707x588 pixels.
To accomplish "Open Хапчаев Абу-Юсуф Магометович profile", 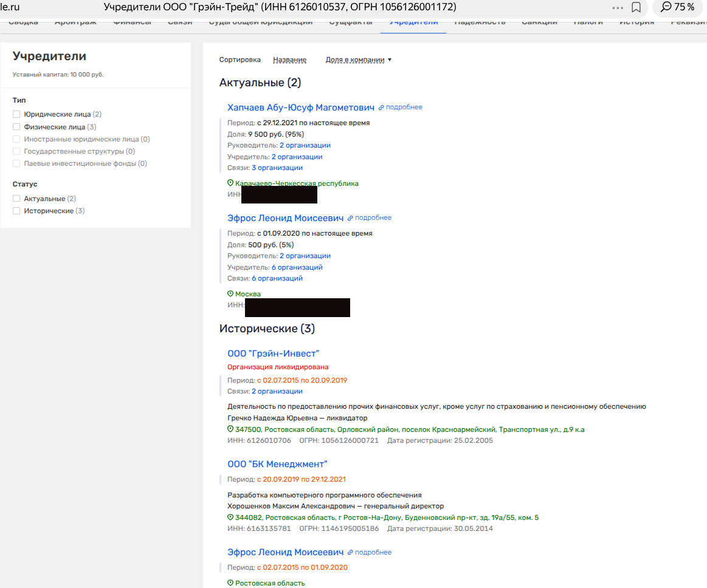I will 300,108.
